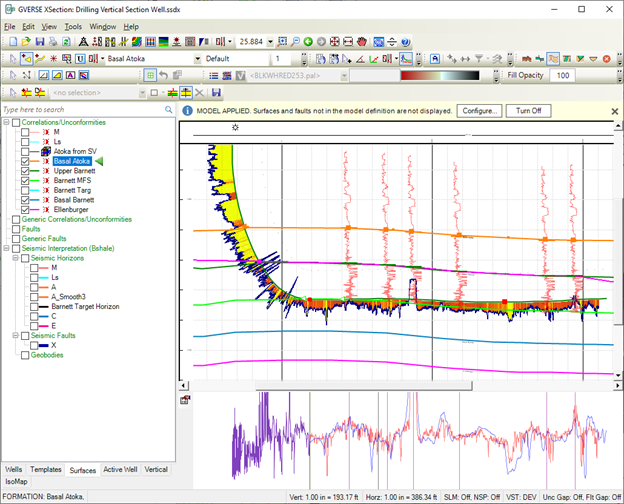Check the Atoka from SV checkbox
The image size is (624, 504).
pos(25,151)
